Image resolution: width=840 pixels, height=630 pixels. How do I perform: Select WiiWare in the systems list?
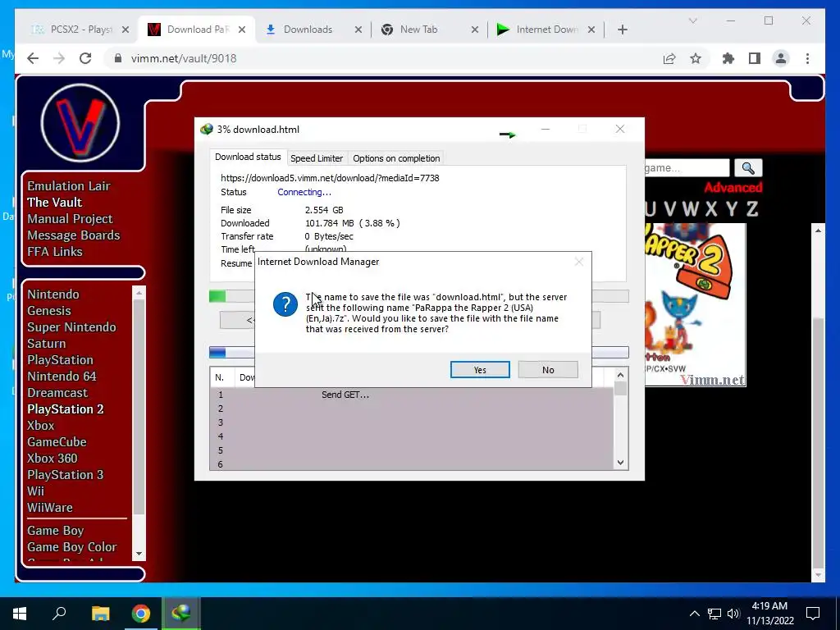click(50, 508)
